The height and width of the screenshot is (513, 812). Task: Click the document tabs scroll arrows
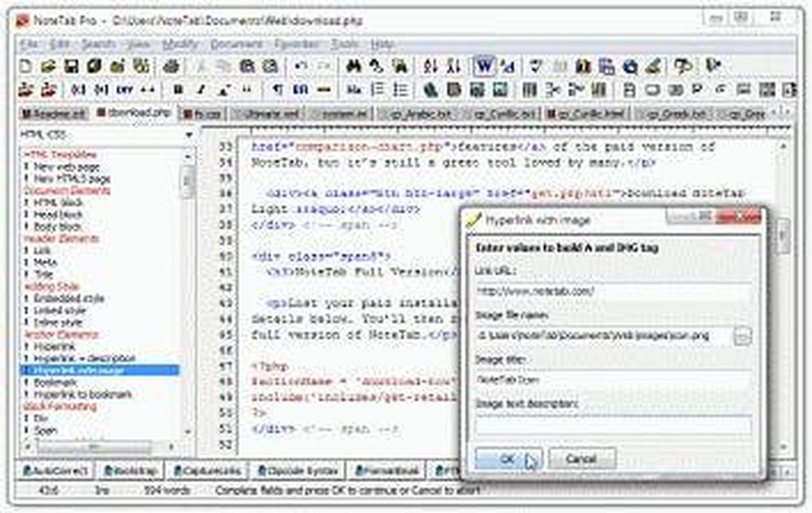tap(781, 111)
